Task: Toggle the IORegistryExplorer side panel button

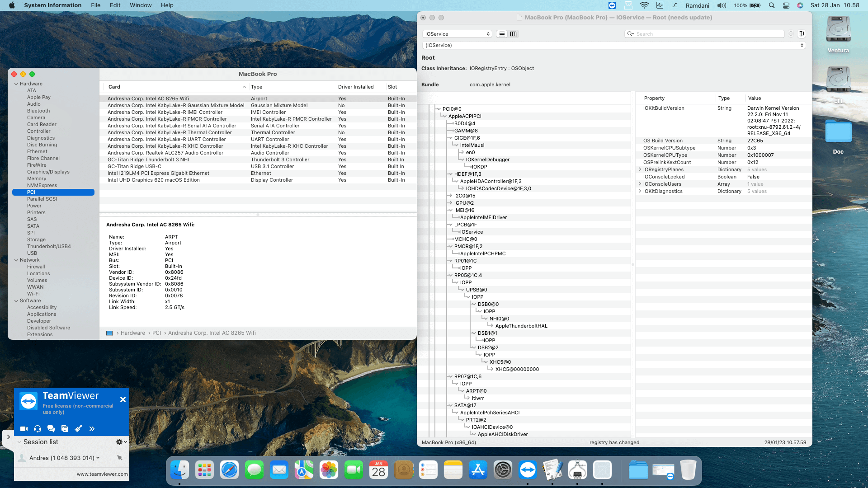Action: (x=802, y=34)
